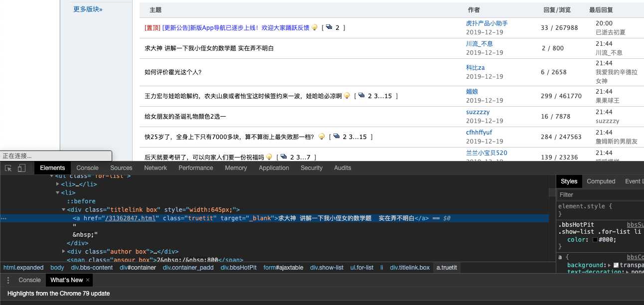
Task: Open the drawer's three-dot menu
Action: (8, 280)
